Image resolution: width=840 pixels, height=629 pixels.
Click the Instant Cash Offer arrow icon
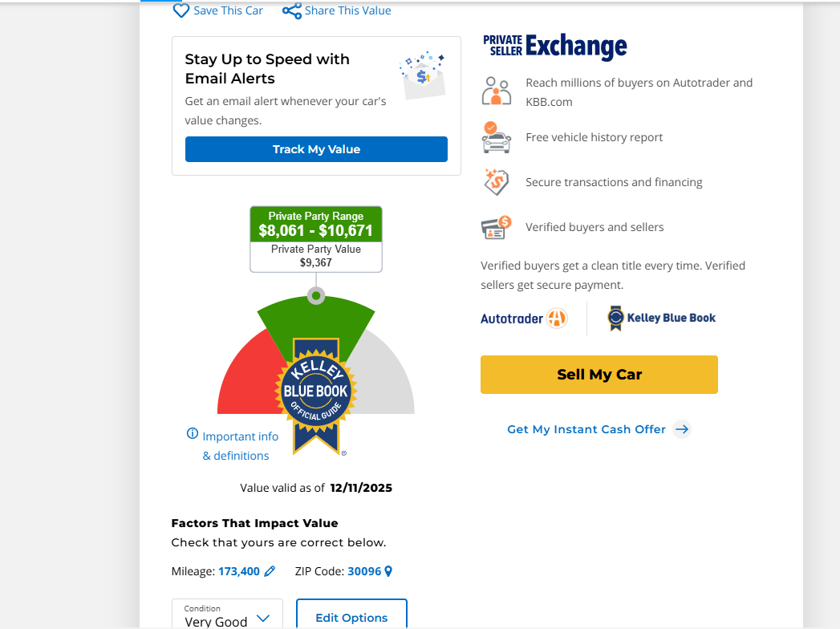coord(682,429)
